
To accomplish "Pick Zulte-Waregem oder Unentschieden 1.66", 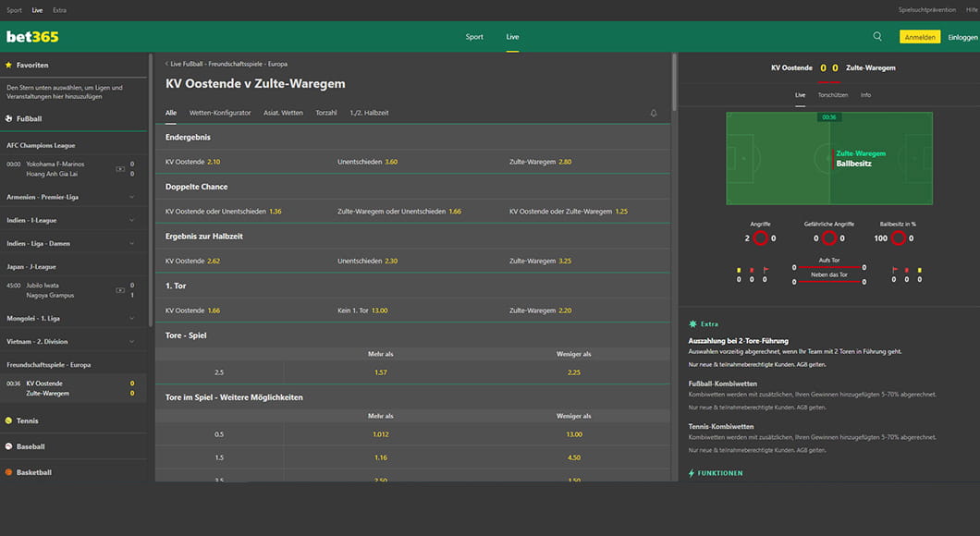I will point(412,211).
